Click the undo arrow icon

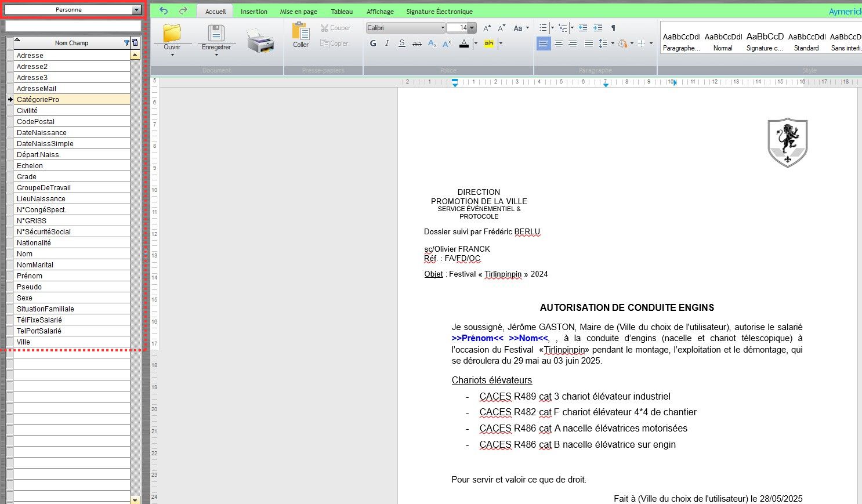pos(164,11)
